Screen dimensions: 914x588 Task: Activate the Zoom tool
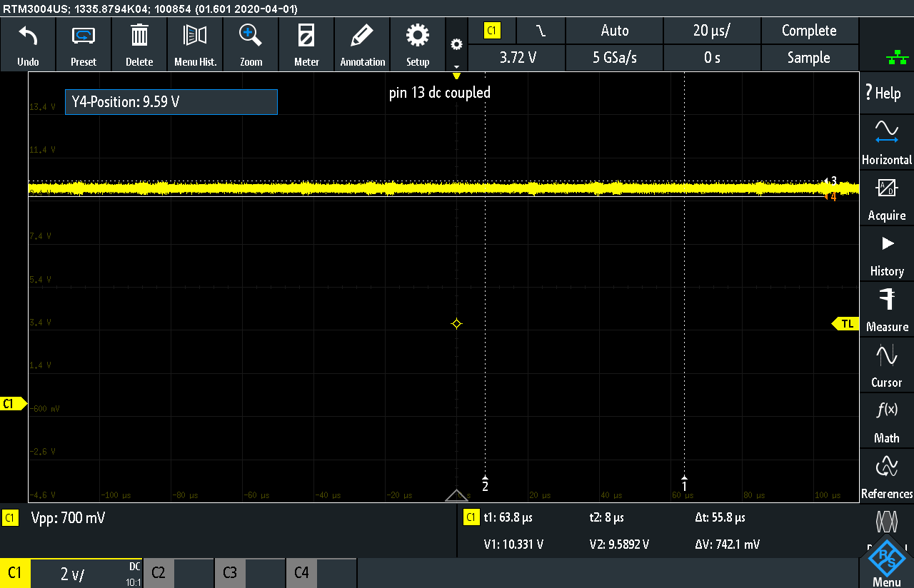(x=251, y=44)
